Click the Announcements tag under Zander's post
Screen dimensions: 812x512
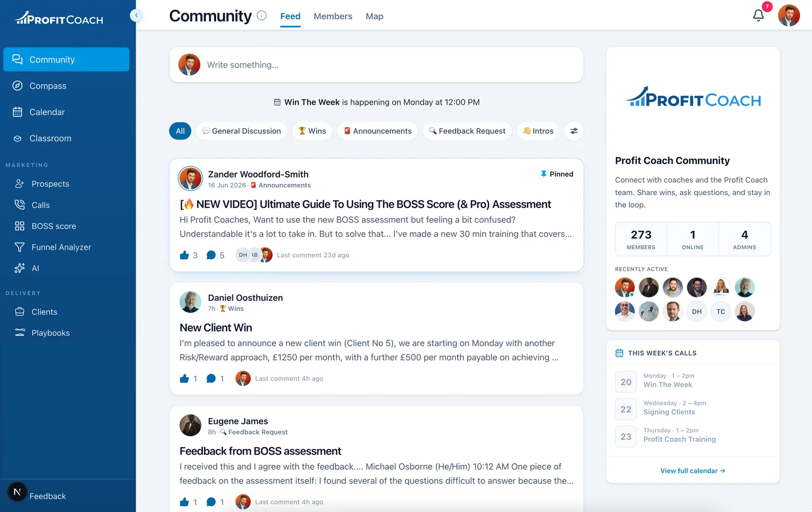[281, 185]
